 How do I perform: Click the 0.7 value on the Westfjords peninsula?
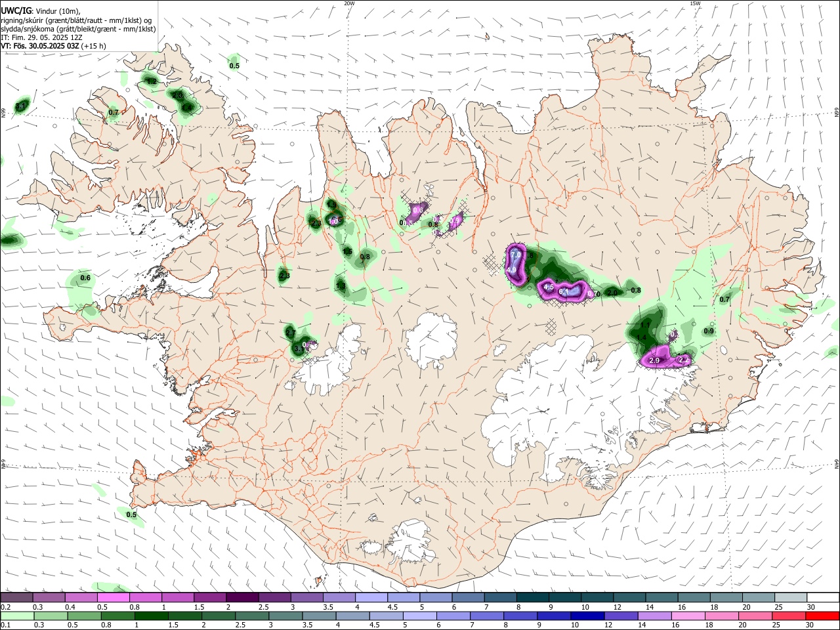pyautogui.click(x=114, y=112)
